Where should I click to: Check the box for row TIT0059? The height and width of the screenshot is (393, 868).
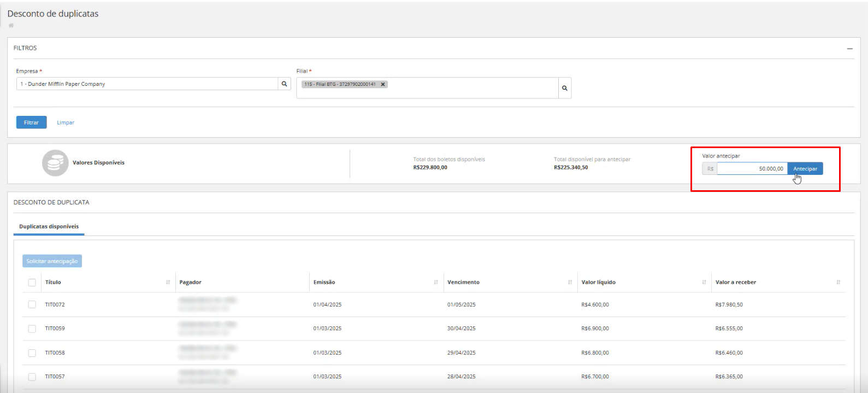pyautogui.click(x=32, y=329)
